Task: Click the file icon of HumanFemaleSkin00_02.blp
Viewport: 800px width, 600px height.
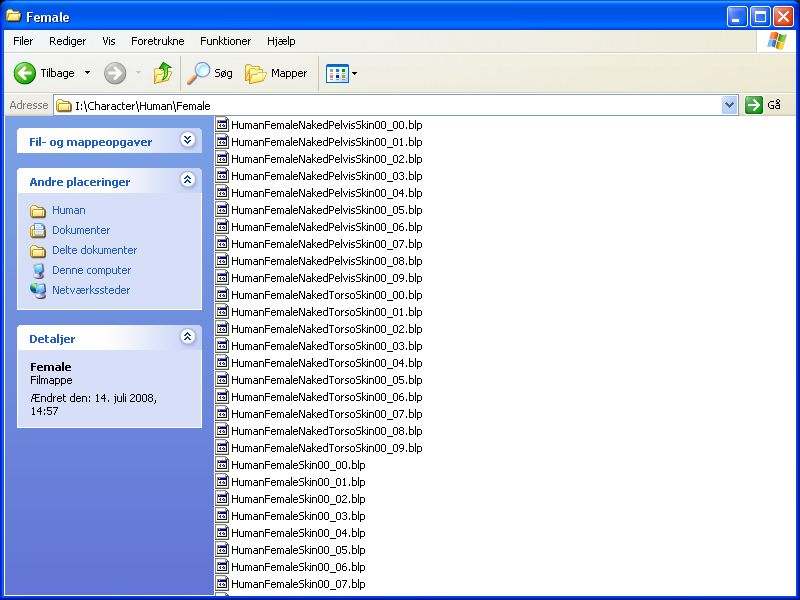Action: click(x=222, y=498)
